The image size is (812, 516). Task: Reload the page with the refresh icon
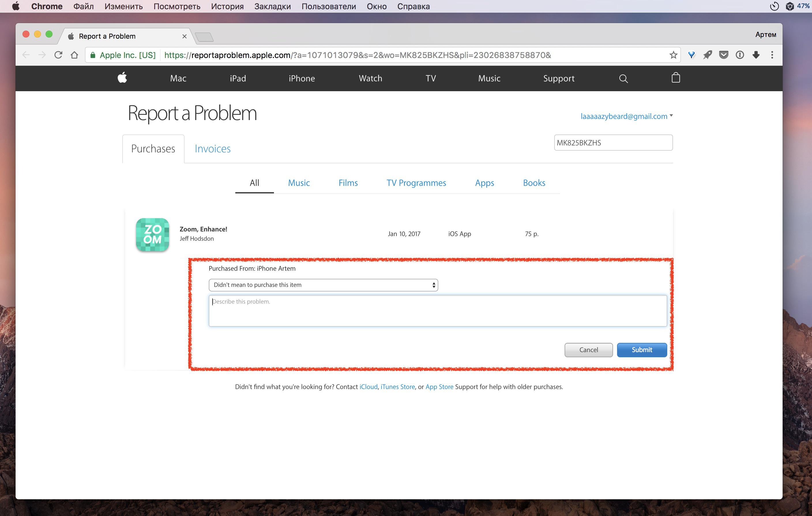pos(58,55)
